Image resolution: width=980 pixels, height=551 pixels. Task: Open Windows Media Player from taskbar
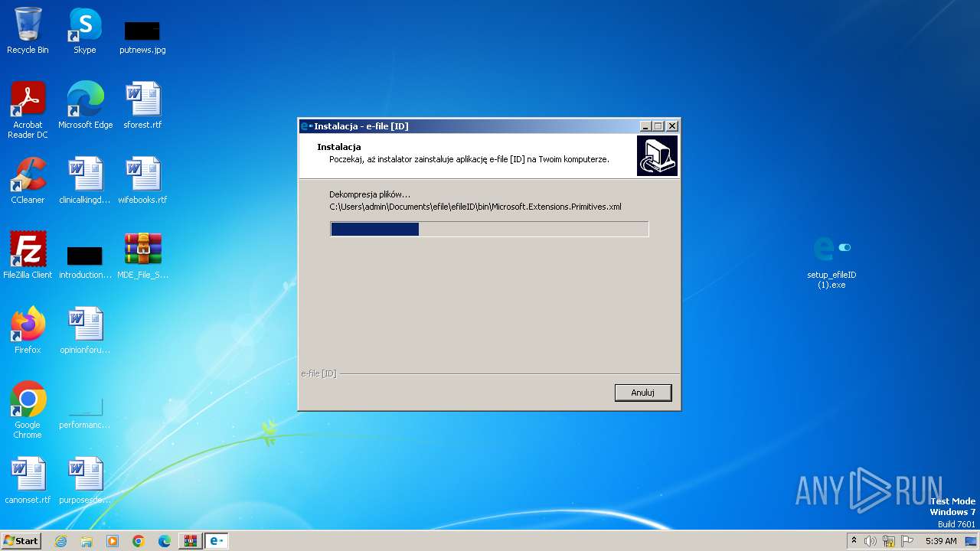(x=113, y=541)
